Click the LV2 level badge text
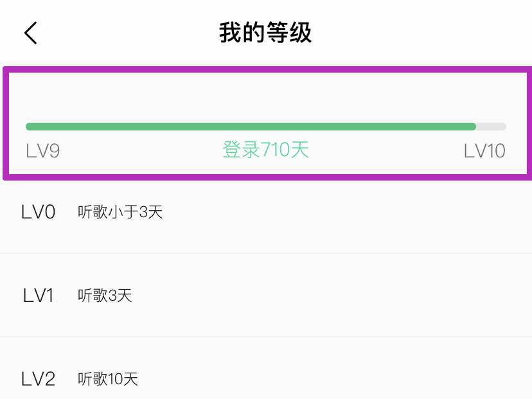Screen dimensions: 532x399 click(39, 379)
